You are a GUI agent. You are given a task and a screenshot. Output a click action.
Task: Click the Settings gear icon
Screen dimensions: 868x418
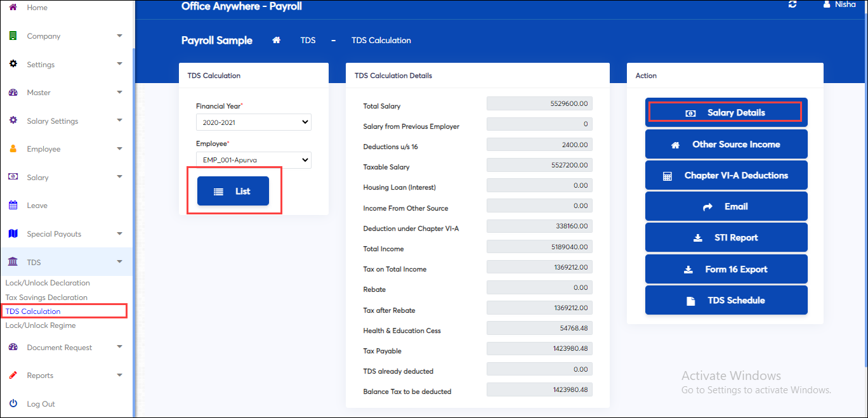[13, 64]
